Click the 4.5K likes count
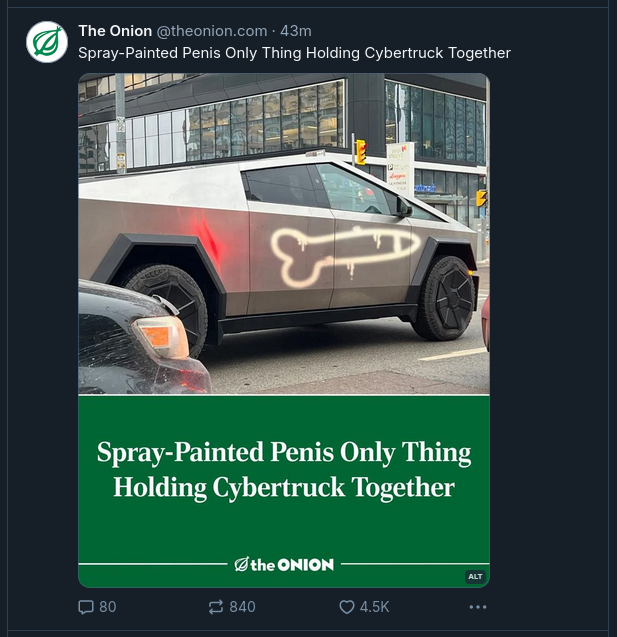The width and height of the screenshot is (617, 637). coord(375,607)
